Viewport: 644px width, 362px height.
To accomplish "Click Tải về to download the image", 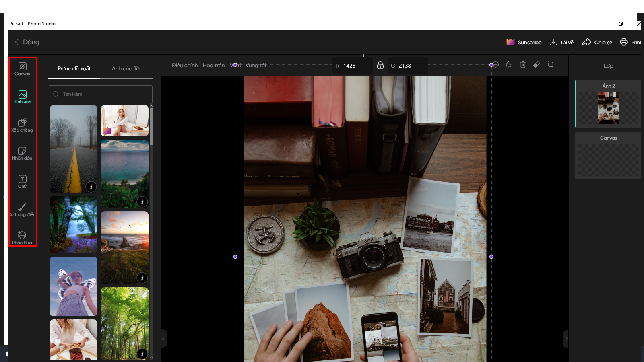I will click(561, 42).
